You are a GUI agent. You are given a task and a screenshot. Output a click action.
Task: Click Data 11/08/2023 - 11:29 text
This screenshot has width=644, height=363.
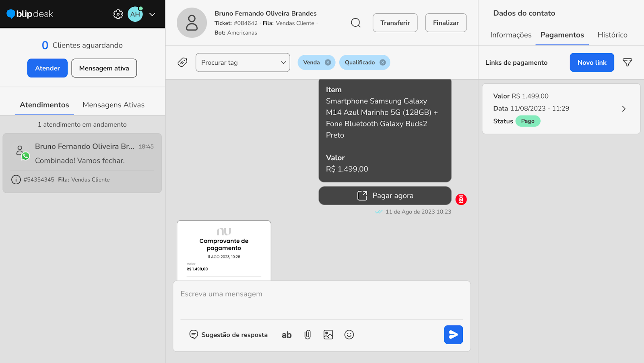[531, 108]
